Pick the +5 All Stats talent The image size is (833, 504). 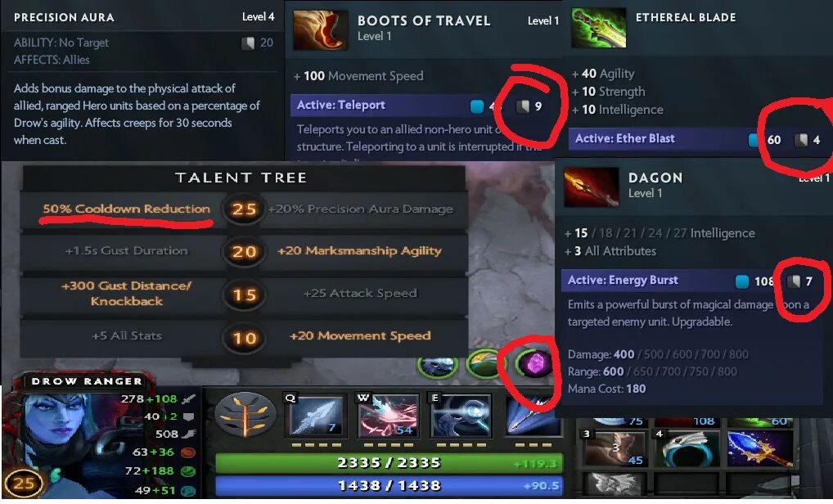[127, 335]
